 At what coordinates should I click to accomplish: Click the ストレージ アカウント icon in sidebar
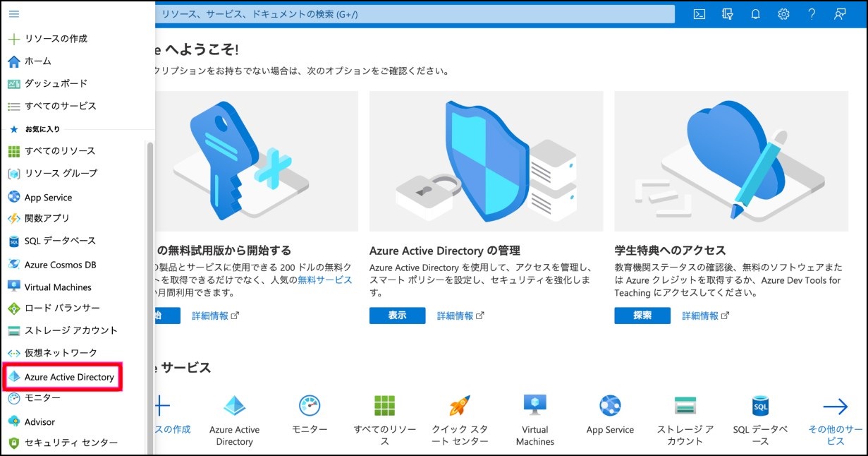[x=13, y=330]
